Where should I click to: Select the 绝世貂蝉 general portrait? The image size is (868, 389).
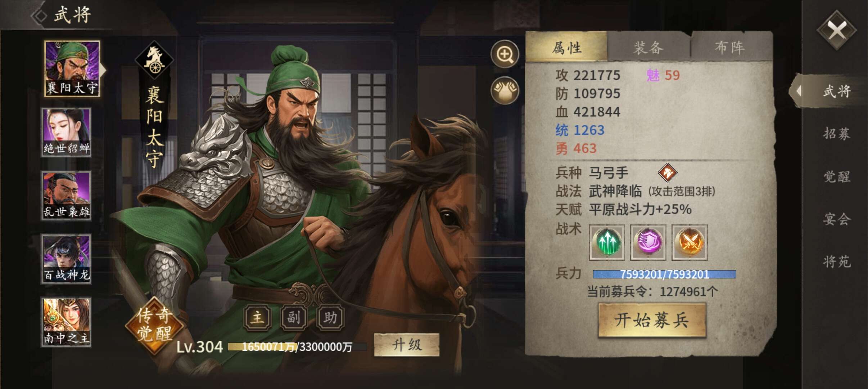click(66, 132)
